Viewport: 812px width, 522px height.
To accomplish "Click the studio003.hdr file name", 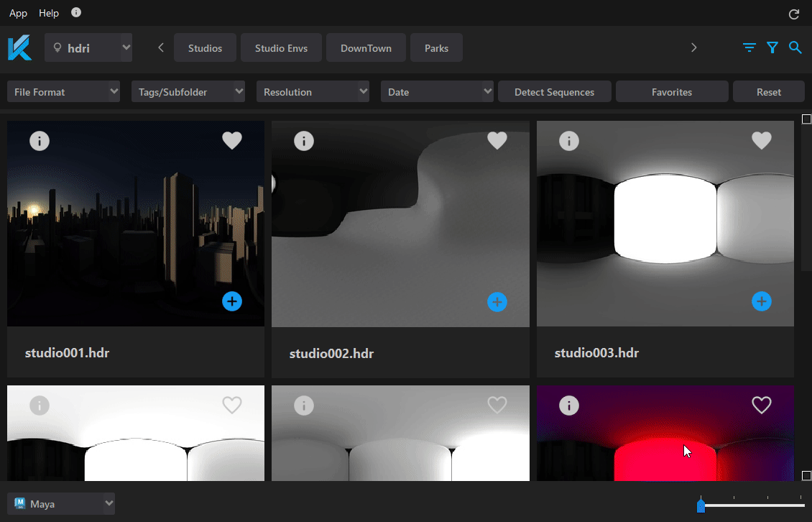I will point(596,353).
